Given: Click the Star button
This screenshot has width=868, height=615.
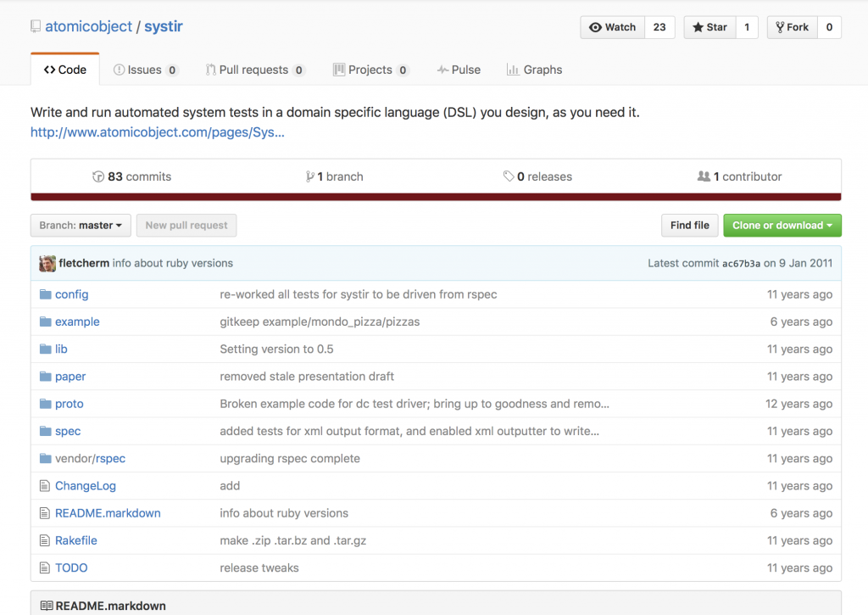Looking at the screenshot, I should [x=710, y=27].
